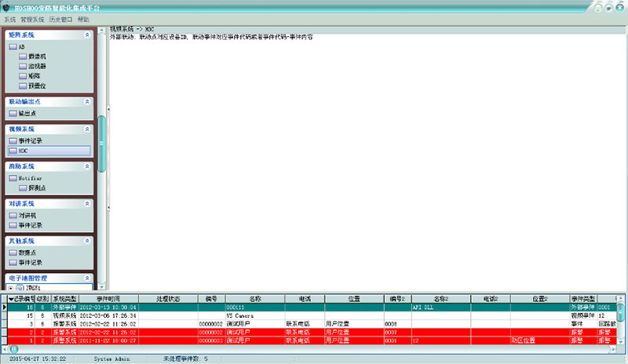The image size is (628, 364).
Task: Select the Notifier node in 消防系统
Action: coord(29,178)
